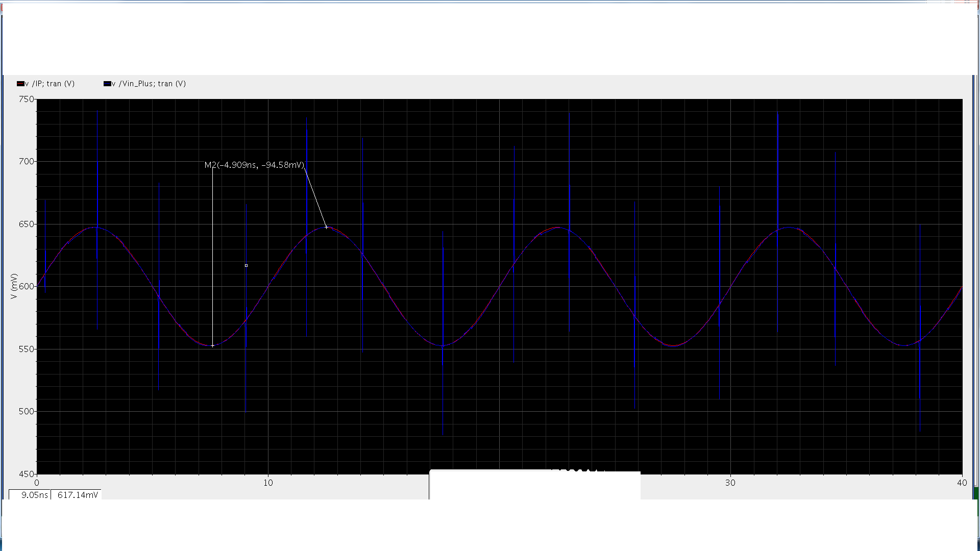Screen dimensions: 980x551
Task: Click the X-axis origin label 0
Action: (x=37, y=483)
